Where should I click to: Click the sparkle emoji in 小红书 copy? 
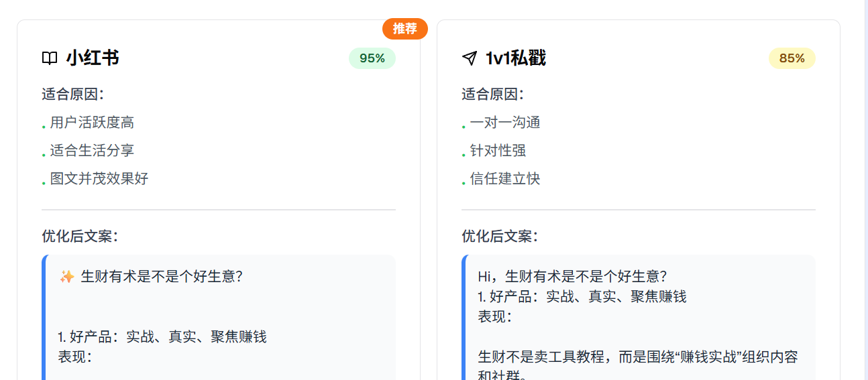point(66,276)
